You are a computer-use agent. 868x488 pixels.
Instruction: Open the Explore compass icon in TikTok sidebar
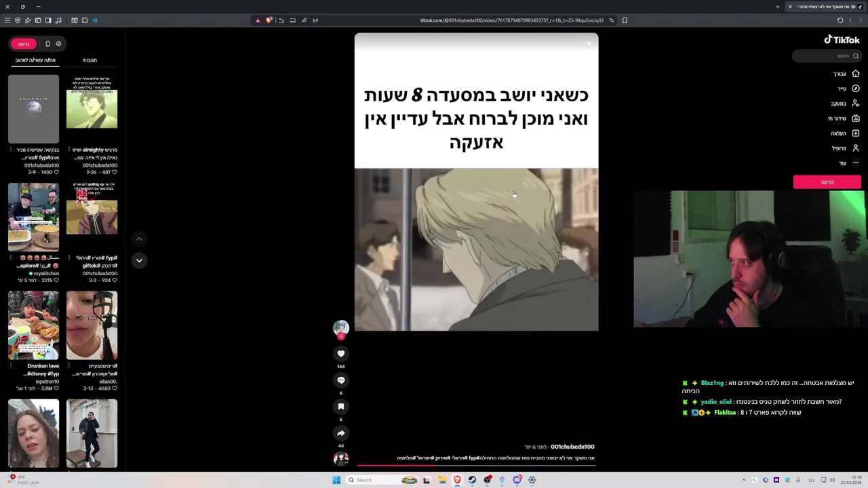(x=856, y=88)
